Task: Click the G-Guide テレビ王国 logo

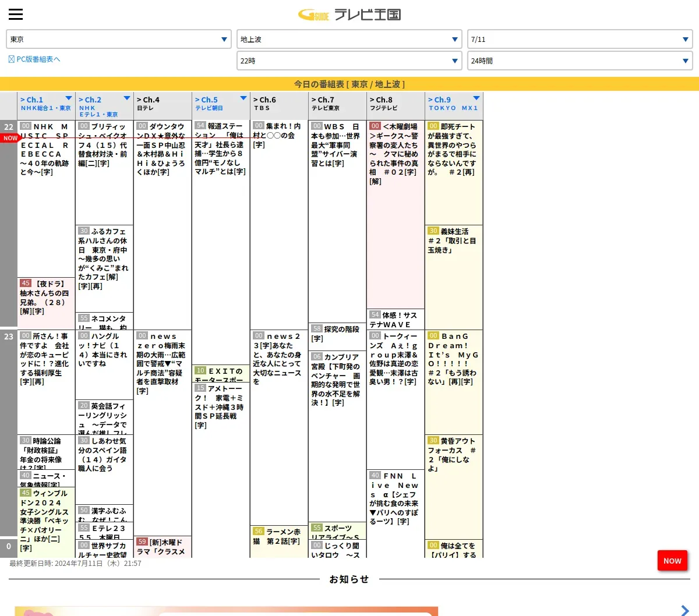Action: pos(349,15)
